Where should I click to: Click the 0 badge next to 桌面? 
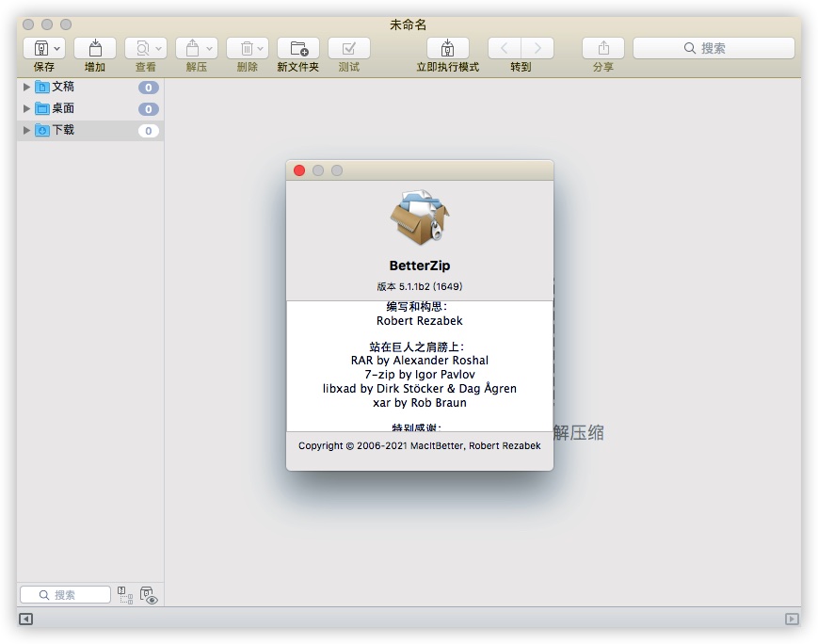pos(149,109)
